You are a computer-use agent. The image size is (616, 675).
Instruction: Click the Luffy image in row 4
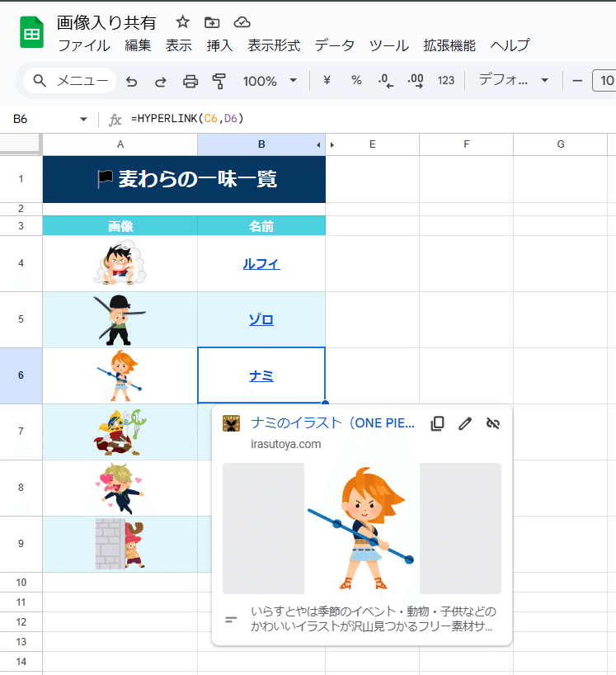tap(120, 263)
